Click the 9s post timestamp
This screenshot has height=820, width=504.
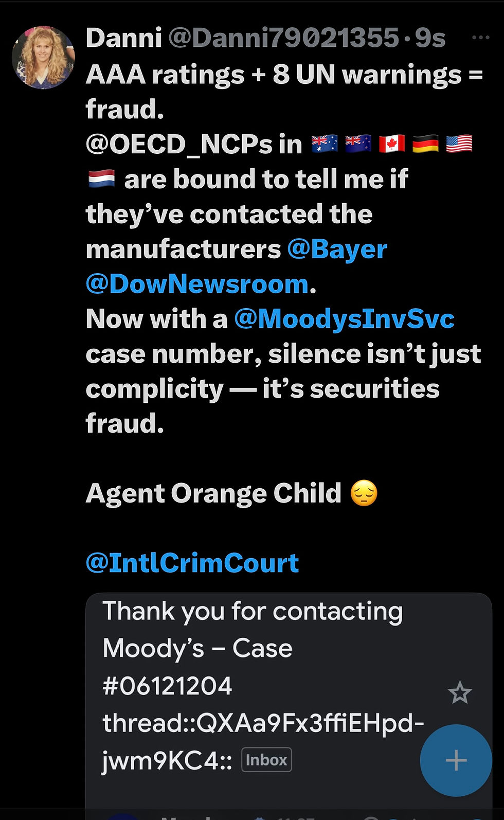click(x=430, y=38)
